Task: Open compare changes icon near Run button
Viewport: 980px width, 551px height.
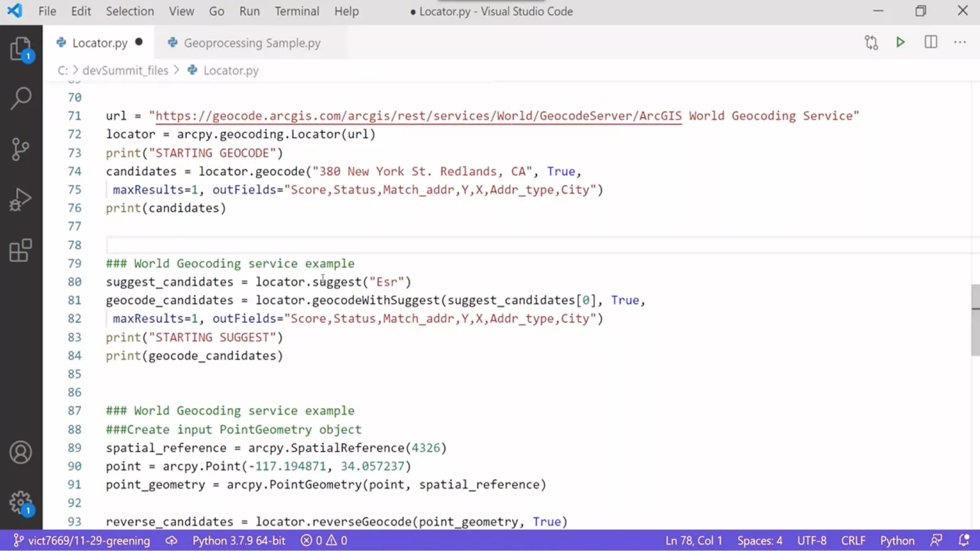Action: (x=870, y=42)
